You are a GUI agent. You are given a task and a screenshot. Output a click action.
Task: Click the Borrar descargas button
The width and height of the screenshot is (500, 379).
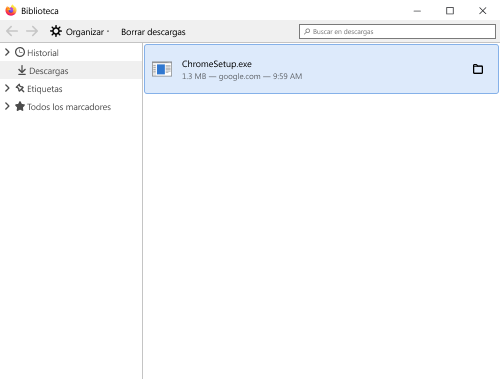pos(153,32)
